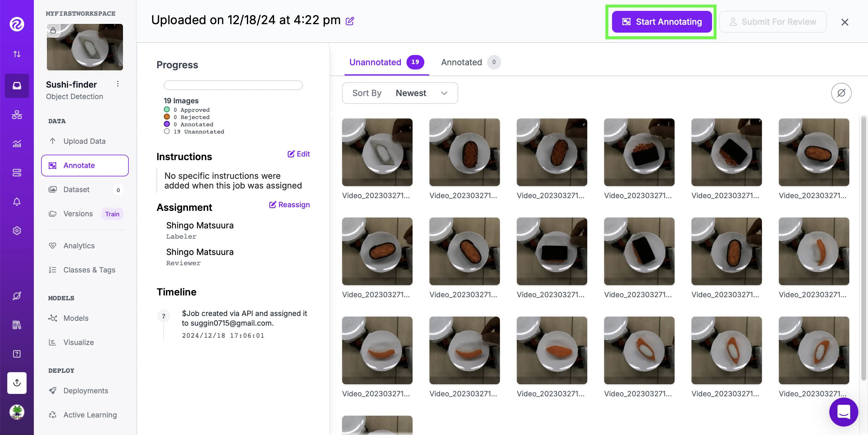Go to Upload Data in sidebar

[85, 141]
